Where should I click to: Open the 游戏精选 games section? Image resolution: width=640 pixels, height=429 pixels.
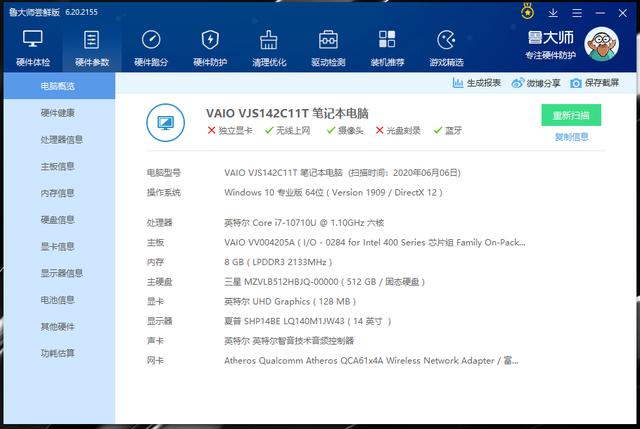point(446,48)
